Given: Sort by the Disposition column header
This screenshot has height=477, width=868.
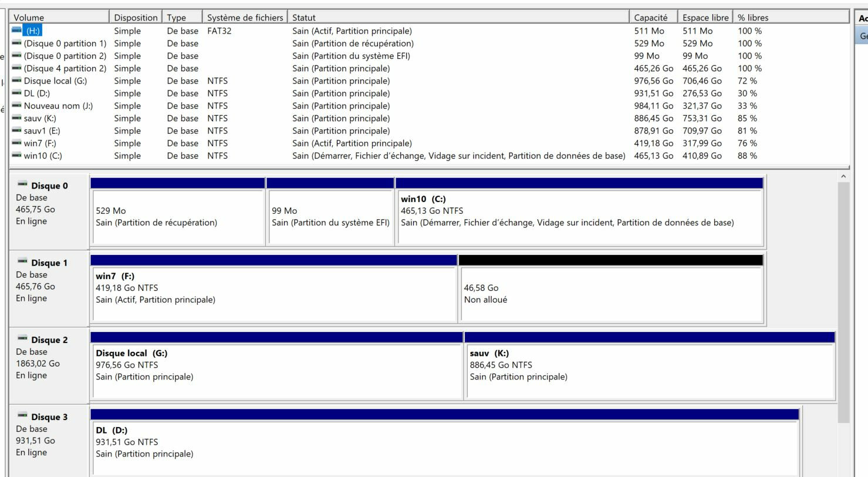Looking at the screenshot, I should [136, 18].
